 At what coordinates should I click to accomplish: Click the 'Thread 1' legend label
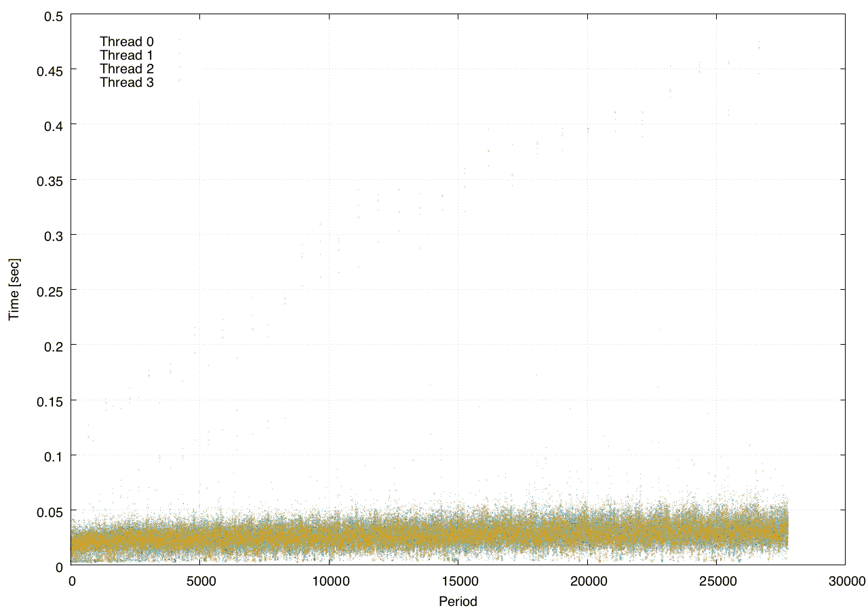point(127,56)
